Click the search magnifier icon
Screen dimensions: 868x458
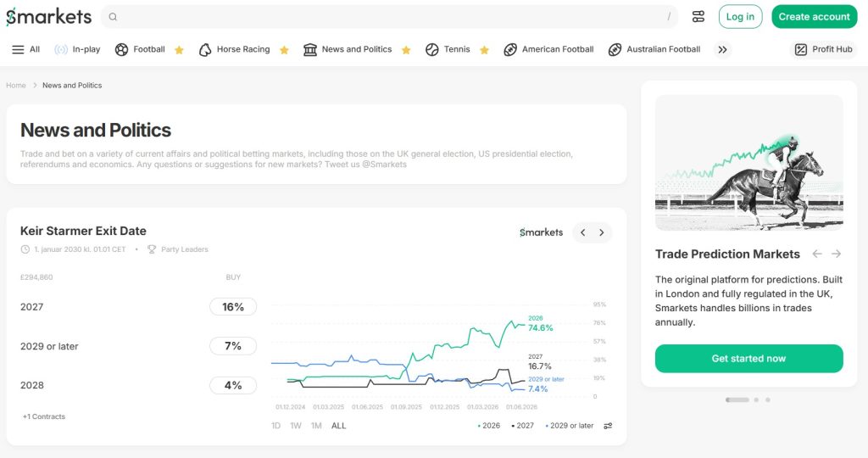pyautogui.click(x=113, y=17)
